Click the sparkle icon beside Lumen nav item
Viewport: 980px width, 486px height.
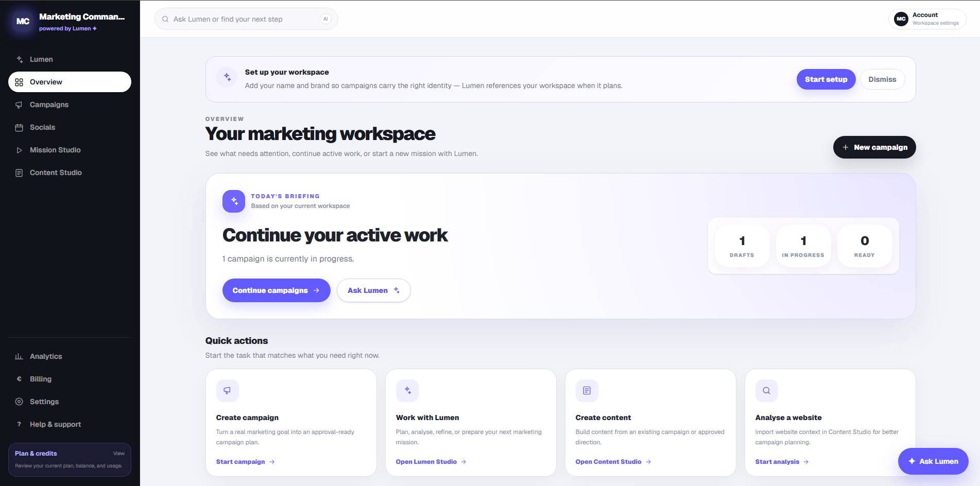click(20, 59)
